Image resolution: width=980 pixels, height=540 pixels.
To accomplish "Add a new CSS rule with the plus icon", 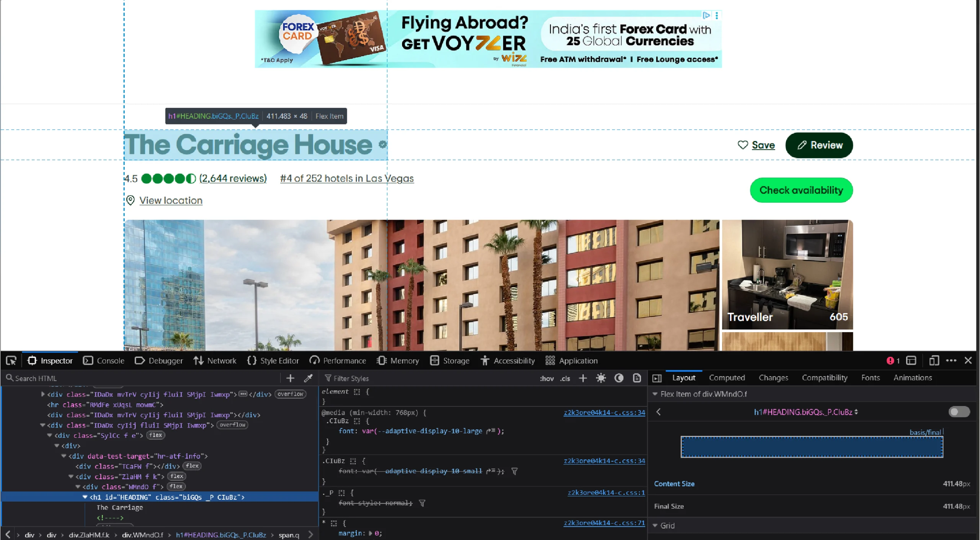I will pos(583,378).
